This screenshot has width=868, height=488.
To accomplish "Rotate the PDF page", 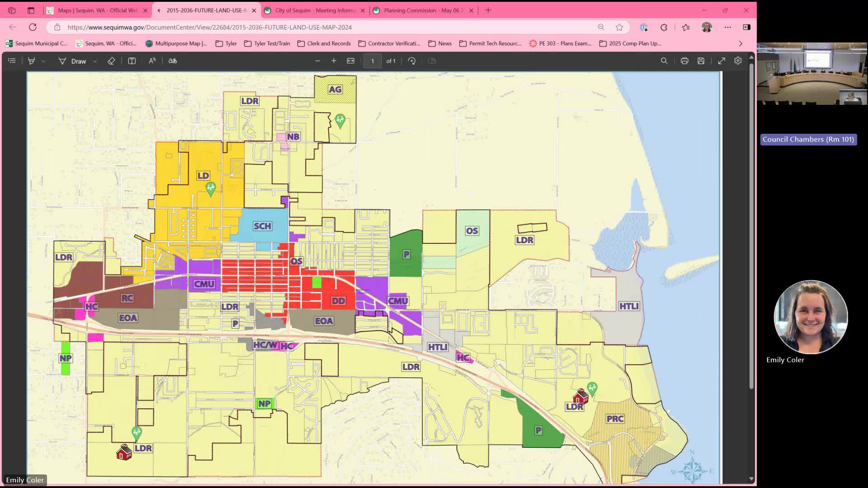I will (411, 61).
